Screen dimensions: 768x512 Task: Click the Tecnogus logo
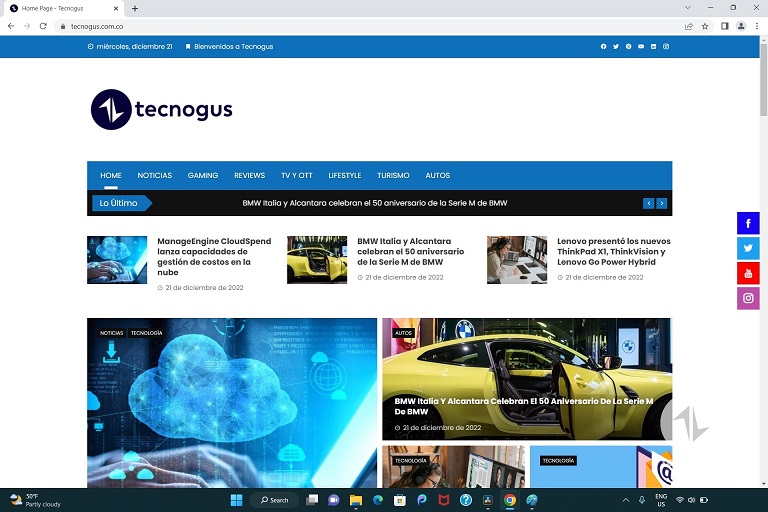(162, 109)
